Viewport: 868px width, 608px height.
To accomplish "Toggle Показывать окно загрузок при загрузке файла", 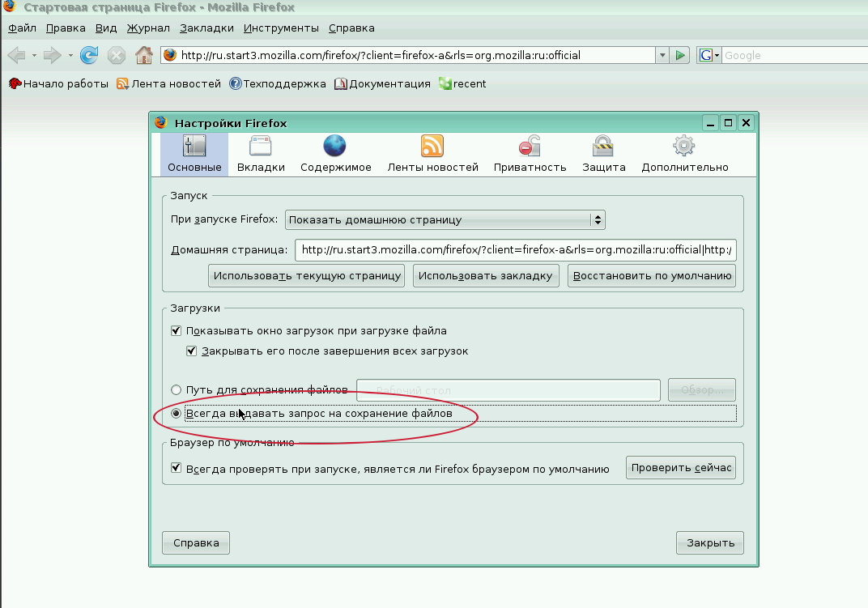I will 176,330.
